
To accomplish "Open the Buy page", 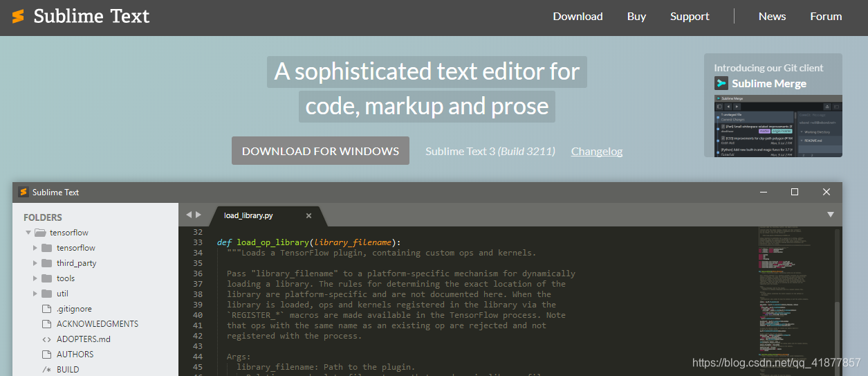I will [x=636, y=17].
